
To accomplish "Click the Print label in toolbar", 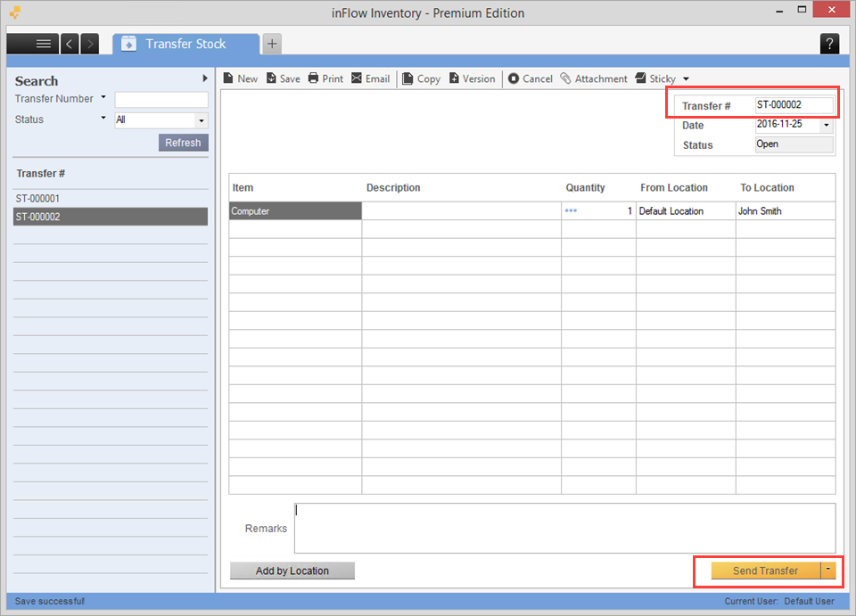I will 333,78.
